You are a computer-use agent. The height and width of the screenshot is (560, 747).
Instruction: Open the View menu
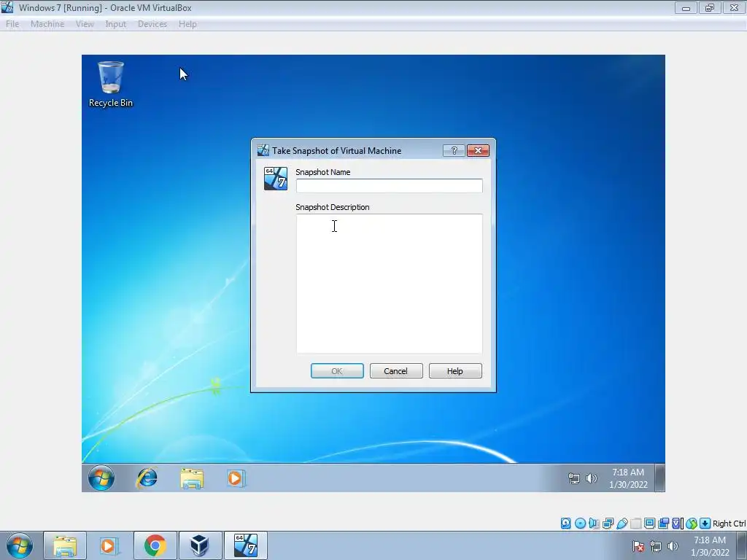click(85, 24)
